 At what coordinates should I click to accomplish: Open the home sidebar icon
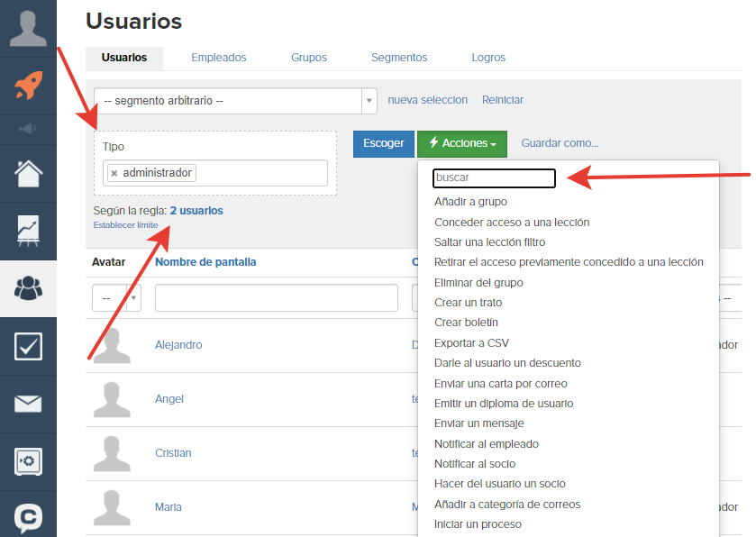tap(28, 174)
